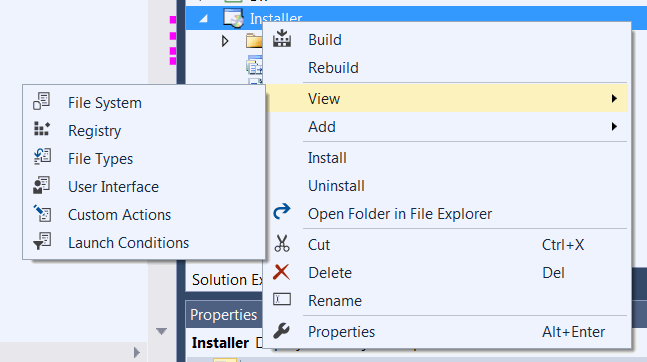Choose Rebuild from the context menu
This screenshot has width=647, height=362.
point(333,68)
